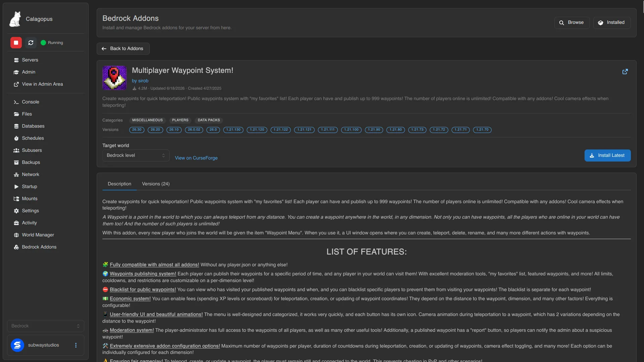Viewport: 644px width, 362px height.
Task: Click the Browse addons button
Action: (x=572, y=22)
